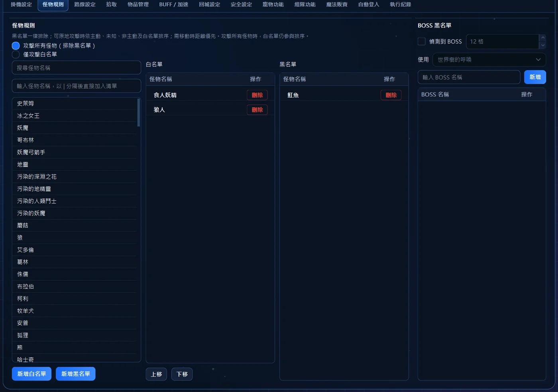The height and width of the screenshot is (392, 558).
Task: Decrease the BOSS detection range stepper
Action: [542, 45]
